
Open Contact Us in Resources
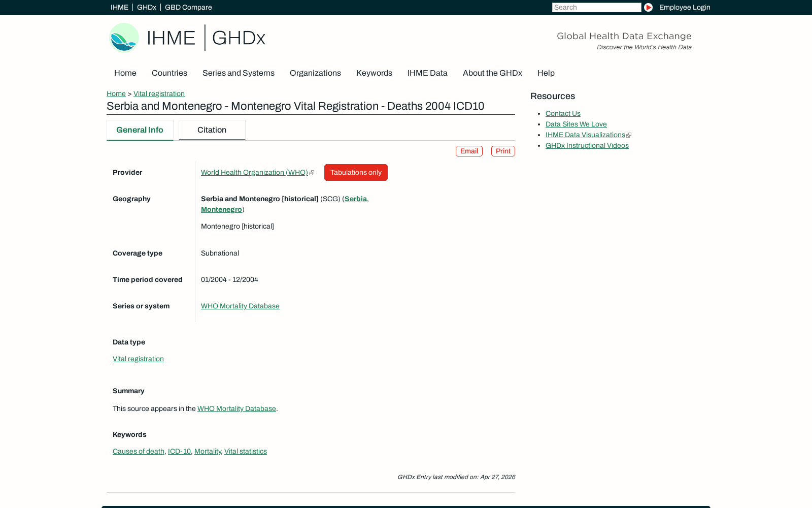tap(563, 114)
